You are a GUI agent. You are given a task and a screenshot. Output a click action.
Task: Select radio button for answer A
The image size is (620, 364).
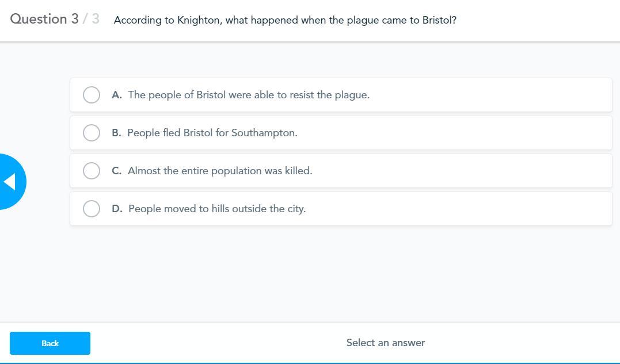click(92, 95)
